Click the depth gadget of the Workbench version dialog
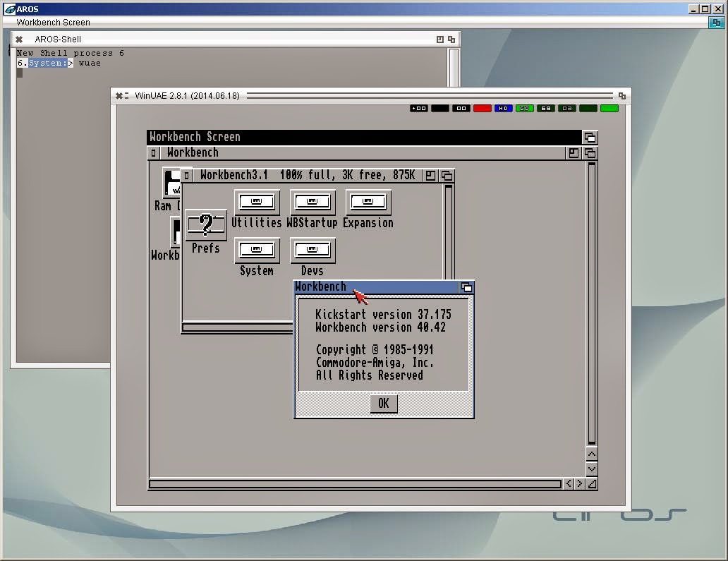Viewport: 728px width, 561px height. 466,287
